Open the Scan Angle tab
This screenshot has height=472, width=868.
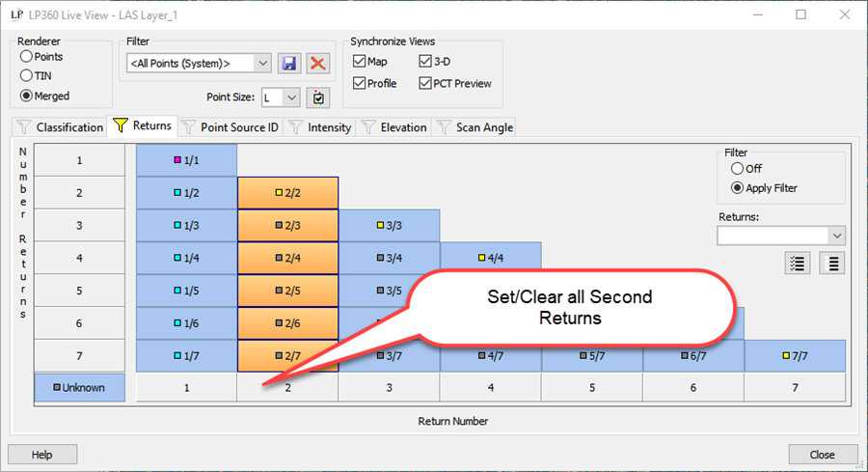(x=475, y=127)
